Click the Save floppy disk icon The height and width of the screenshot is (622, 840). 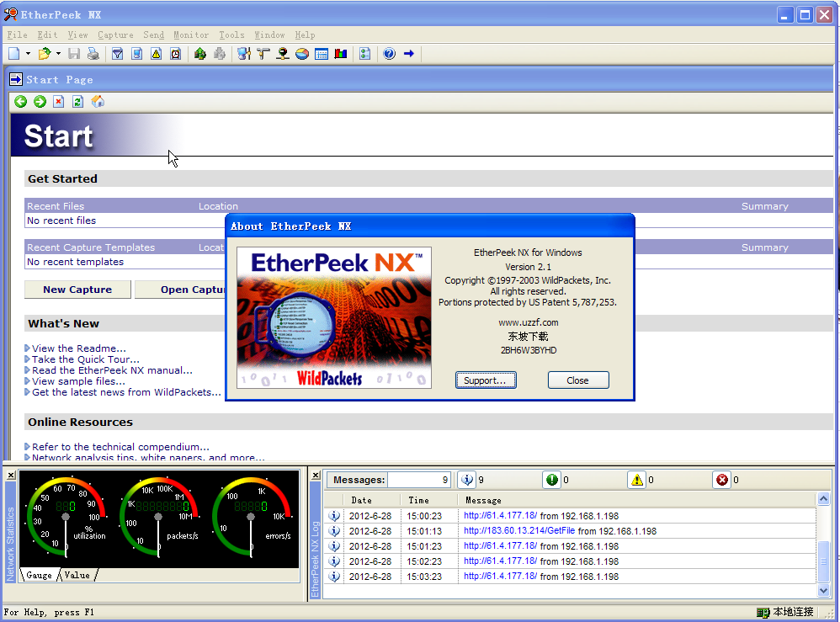pos(74,54)
